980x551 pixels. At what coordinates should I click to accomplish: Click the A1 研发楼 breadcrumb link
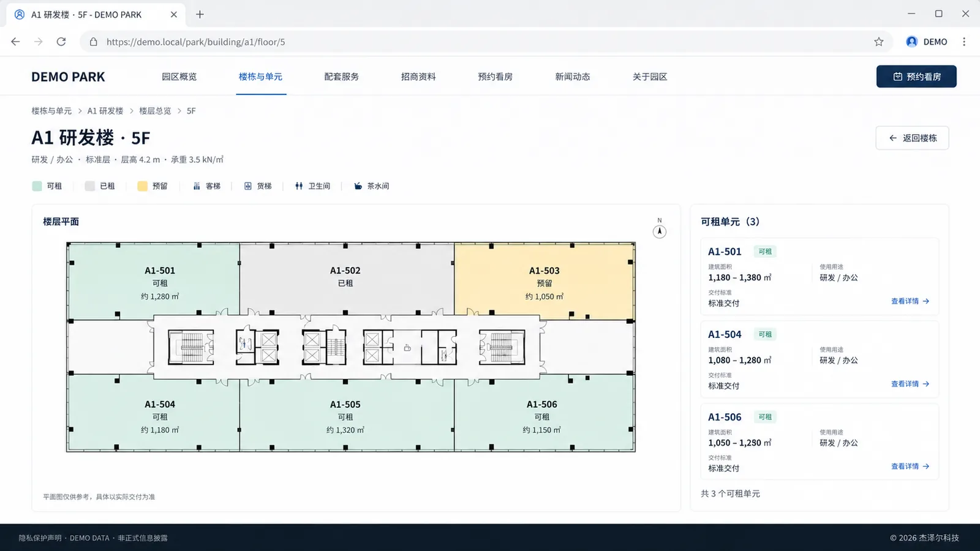click(x=105, y=111)
